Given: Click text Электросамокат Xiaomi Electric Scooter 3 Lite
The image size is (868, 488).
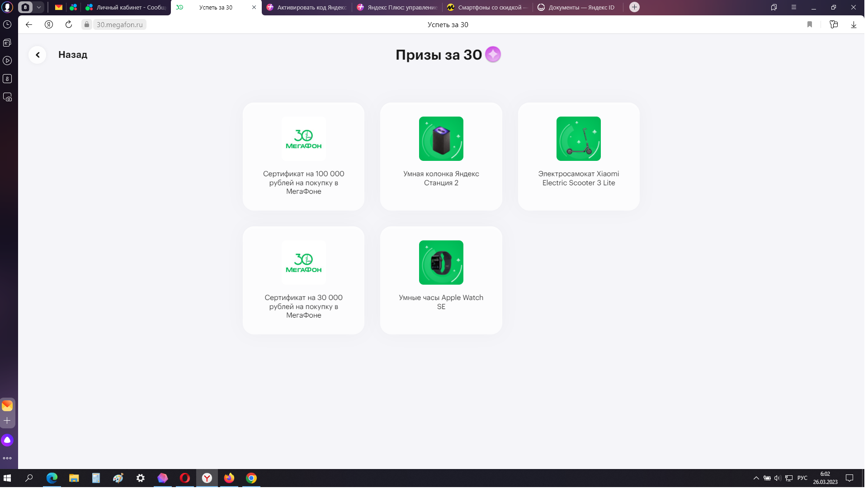Looking at the screenshot, I should 579,178.
